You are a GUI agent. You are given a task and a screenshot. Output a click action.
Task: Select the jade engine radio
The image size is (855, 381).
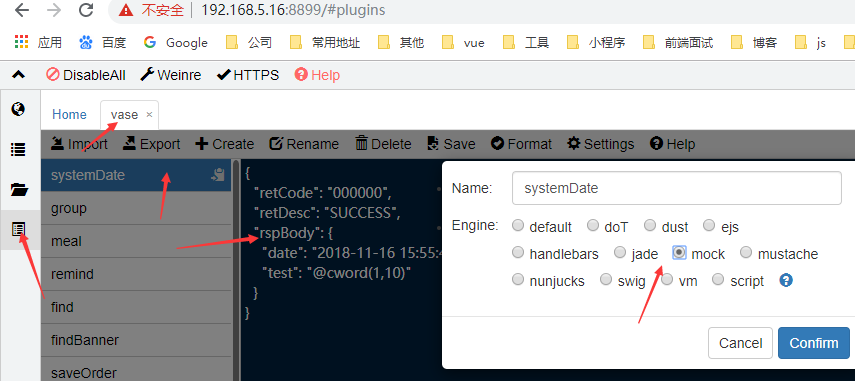620,252
